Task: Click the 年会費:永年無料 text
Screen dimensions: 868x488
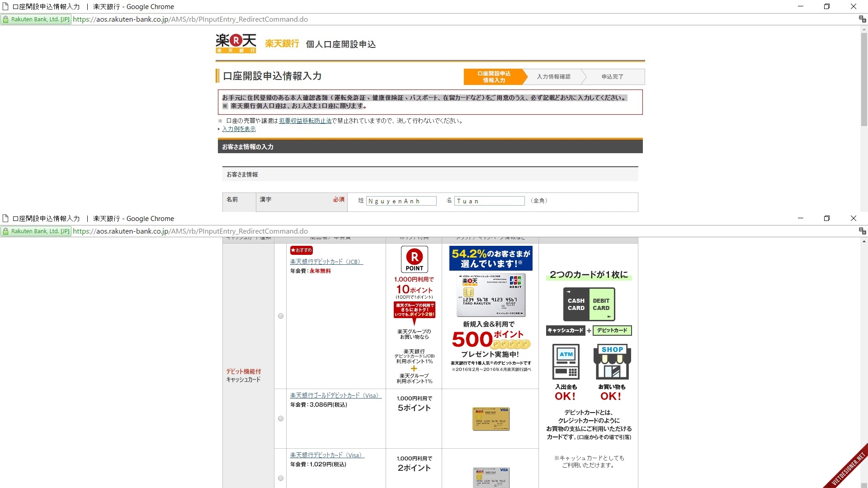Action: [x=311, y=271]
